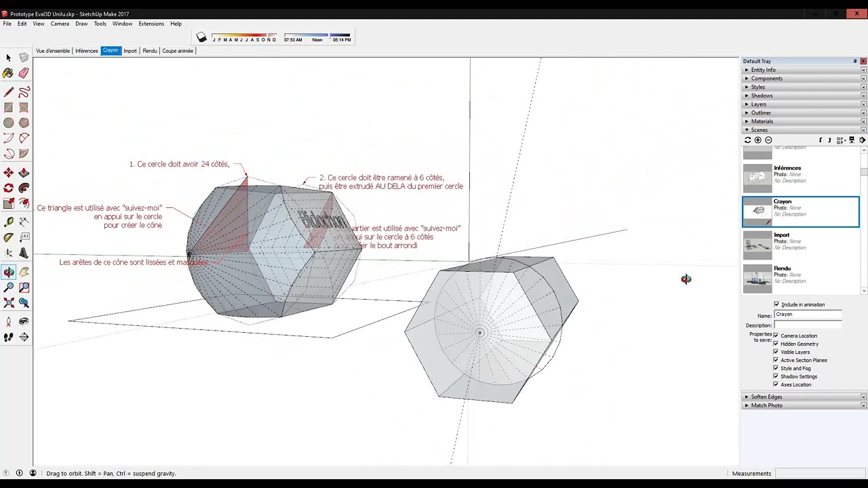Expand the Match Photo panel
The width and height of the screenshot is (868, 488).
[x=800, y=405]
